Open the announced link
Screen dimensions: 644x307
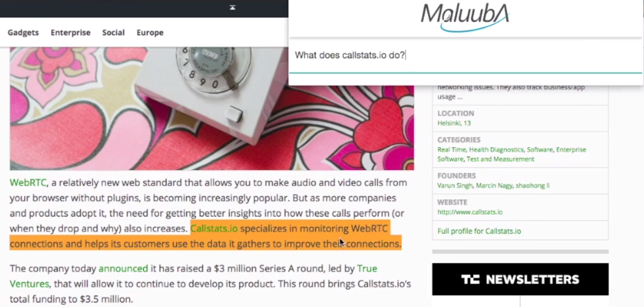(x=123, y=269)
